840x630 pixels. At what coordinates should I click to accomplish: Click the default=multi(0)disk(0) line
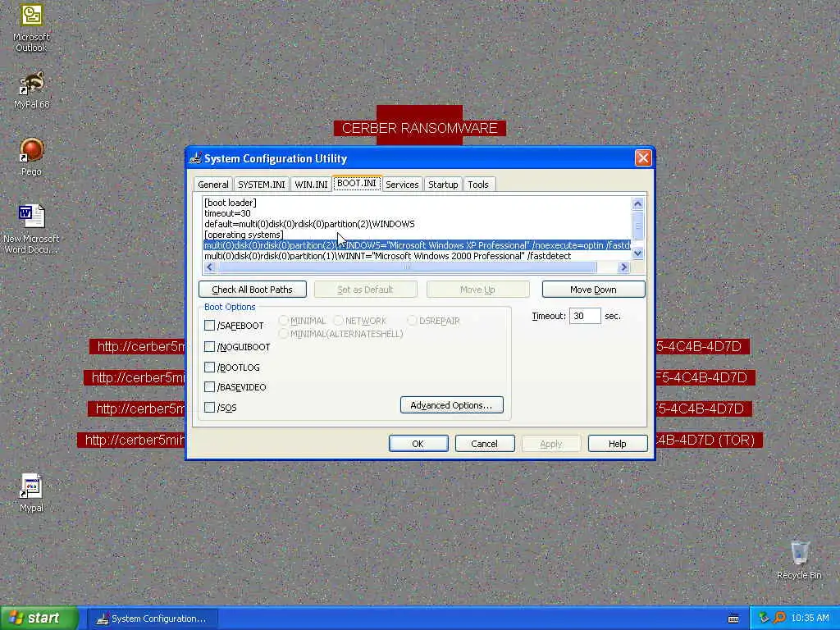(x=309, y=224)
